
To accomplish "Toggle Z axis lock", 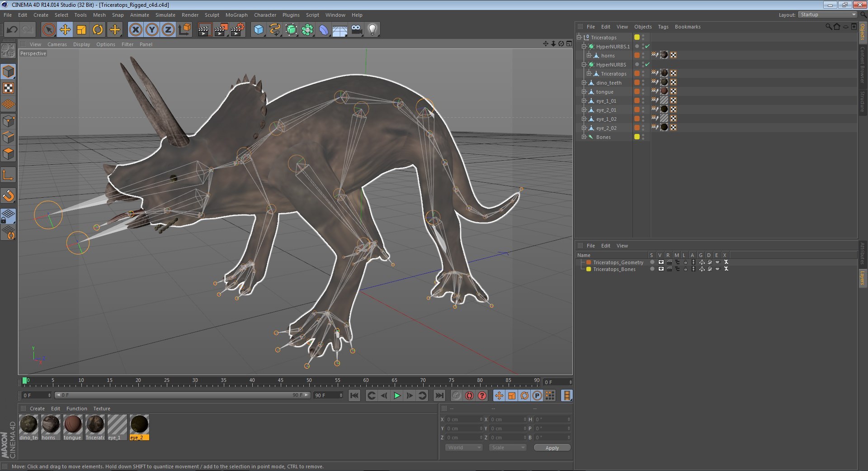I will click(x=168, y=30).
